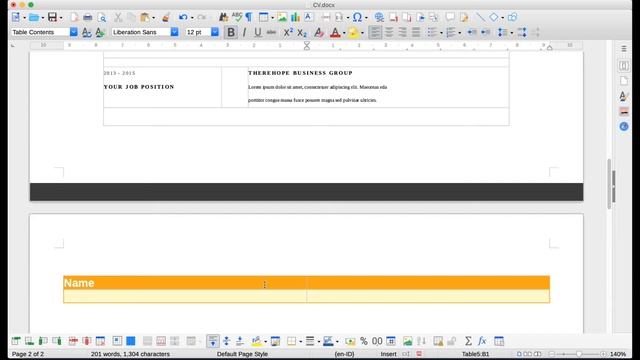Viewport: 640px width, 360px height.
Task: Click the yellow Highlighting Color swatch
Action: tap(353, 33)
